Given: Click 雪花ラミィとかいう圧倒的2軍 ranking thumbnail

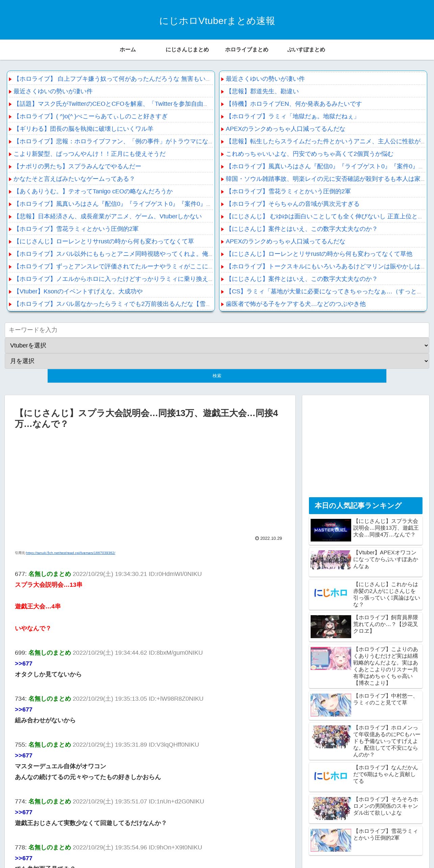Looking at the screenshot, I should (x=331, y=840).
